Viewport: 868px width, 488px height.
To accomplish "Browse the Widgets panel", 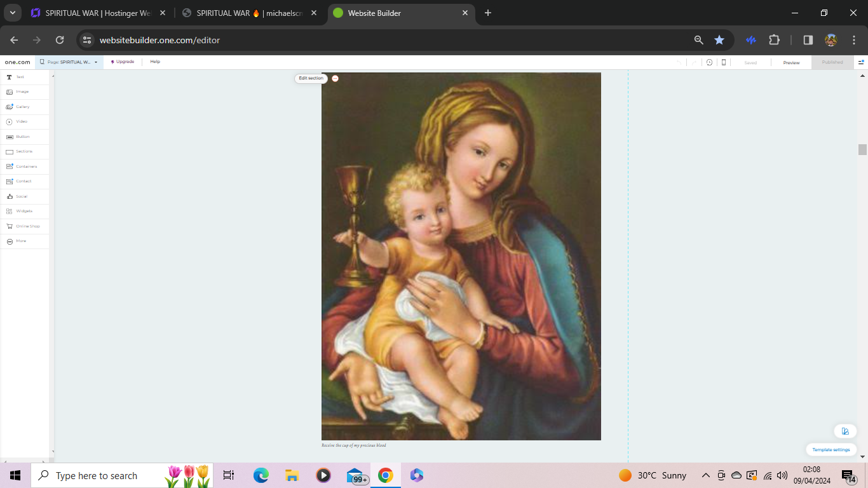I will pyautogui.click(x=24, y=210).
